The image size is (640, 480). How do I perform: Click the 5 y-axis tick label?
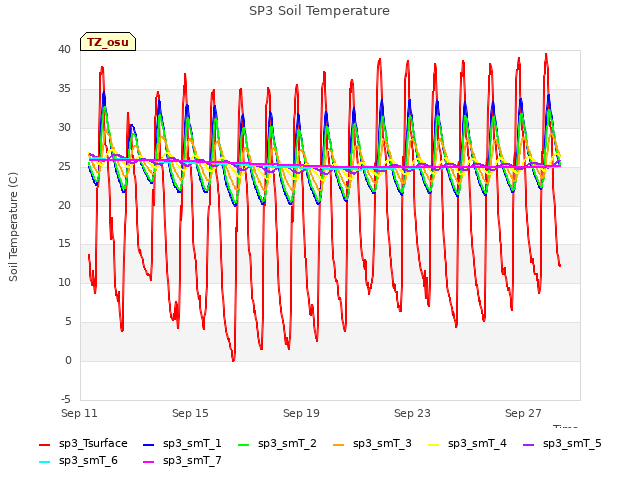coord(68,322)
